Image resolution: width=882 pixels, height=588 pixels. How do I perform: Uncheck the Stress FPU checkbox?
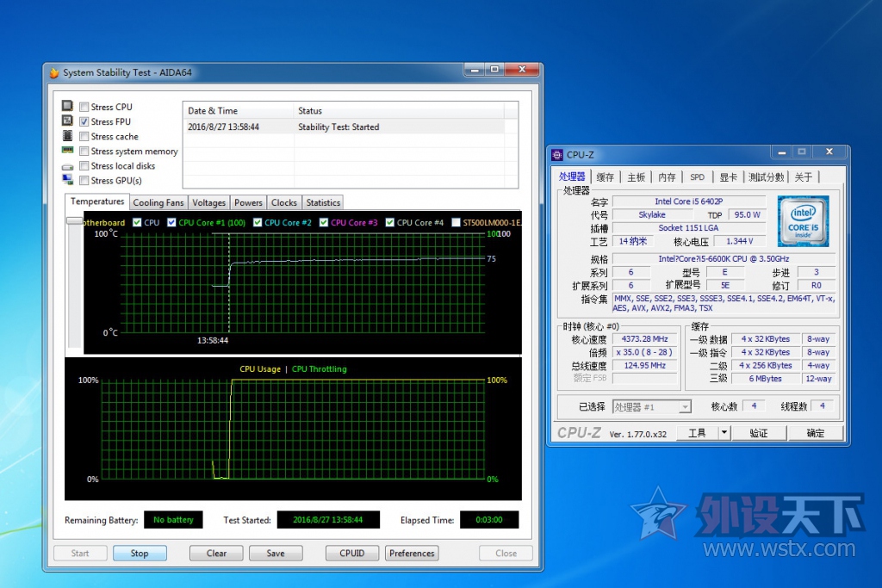pos(84,121)
